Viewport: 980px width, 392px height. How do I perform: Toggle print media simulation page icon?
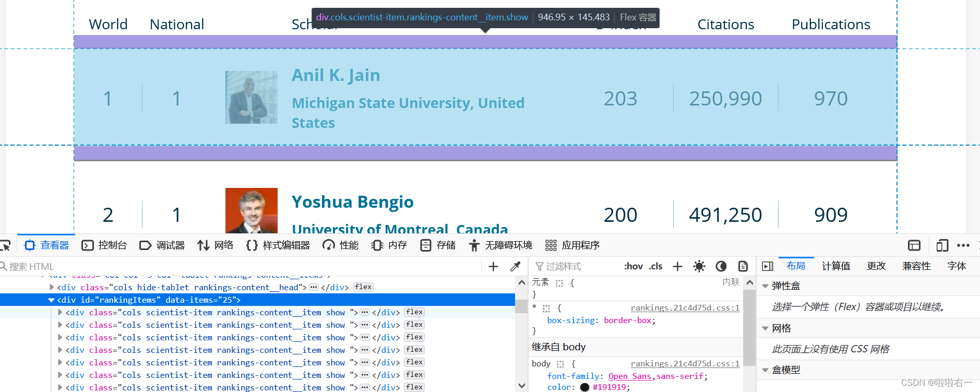[x=743, y=267]
